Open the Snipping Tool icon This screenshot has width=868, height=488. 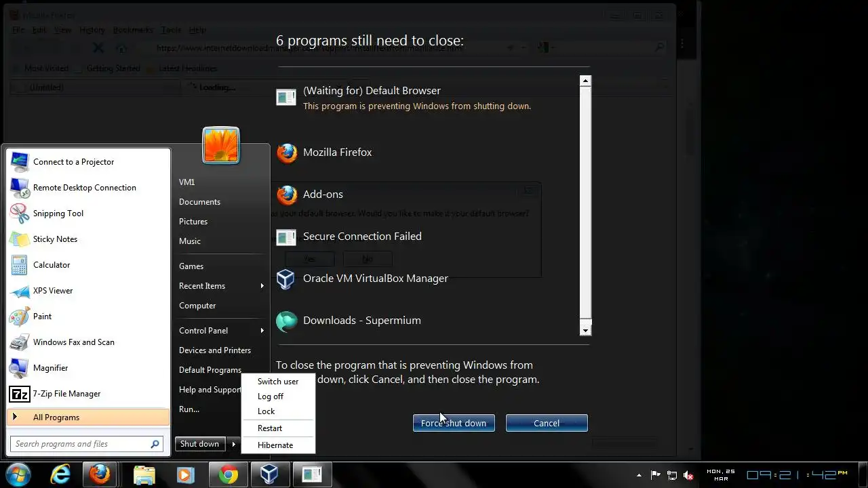(x=20, y=213)
